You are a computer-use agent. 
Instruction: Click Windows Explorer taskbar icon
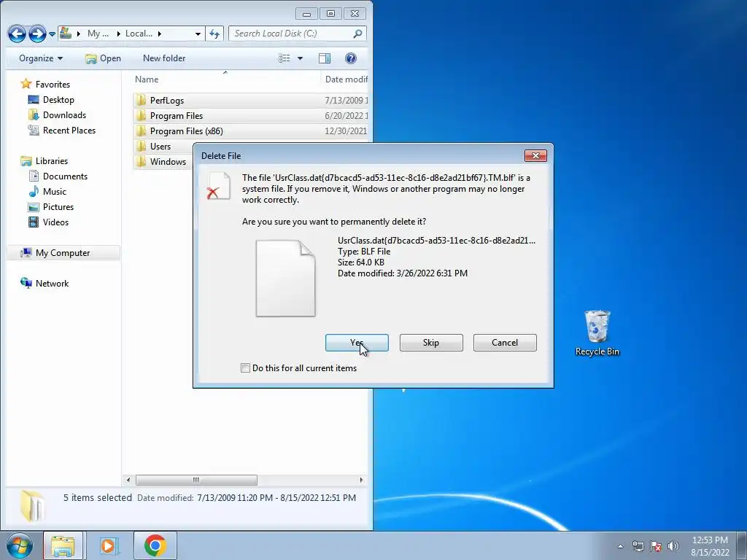tap(63, 545)
